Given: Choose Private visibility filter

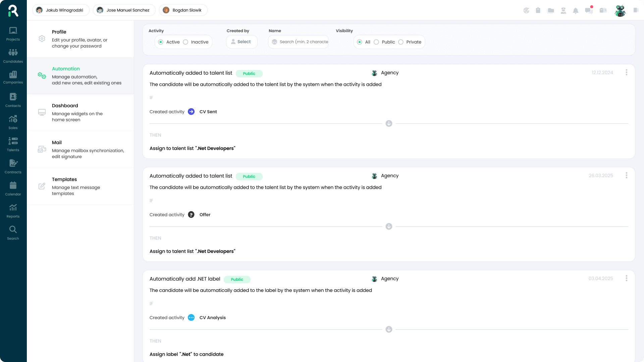Looking at the screenshot, I should 400,42.
